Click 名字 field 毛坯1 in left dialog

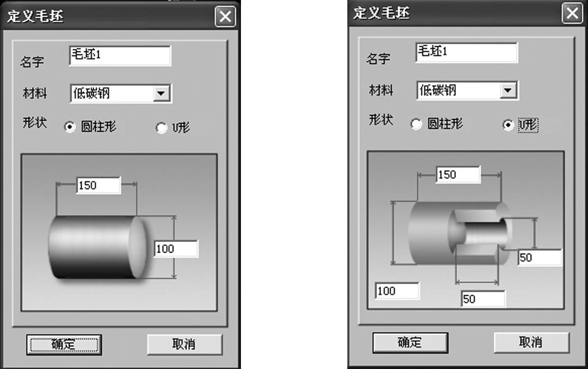point(120,56)
